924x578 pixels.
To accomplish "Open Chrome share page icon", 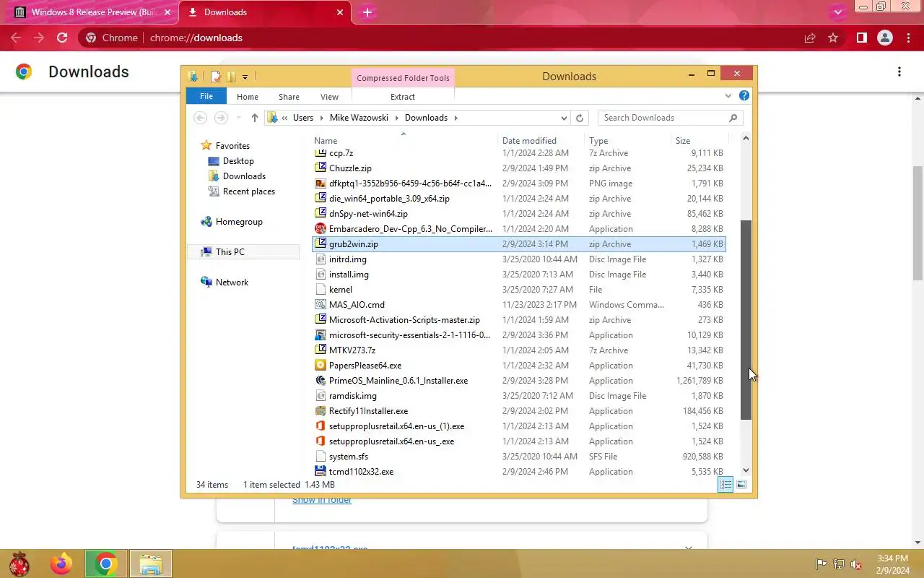I will [x=810, y=38].
